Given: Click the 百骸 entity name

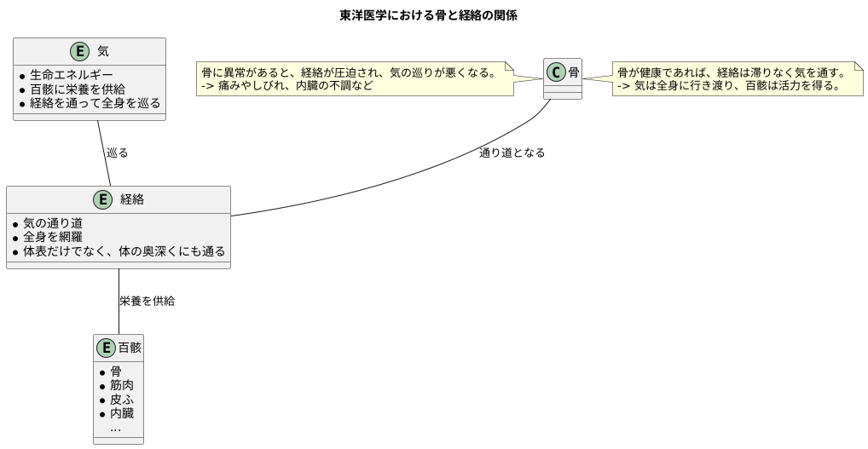Looking at the screenshot, I should [130, 348].
